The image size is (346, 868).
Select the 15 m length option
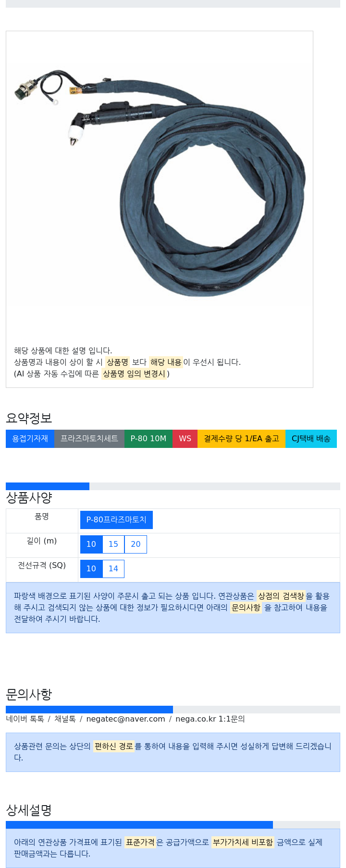113,544
